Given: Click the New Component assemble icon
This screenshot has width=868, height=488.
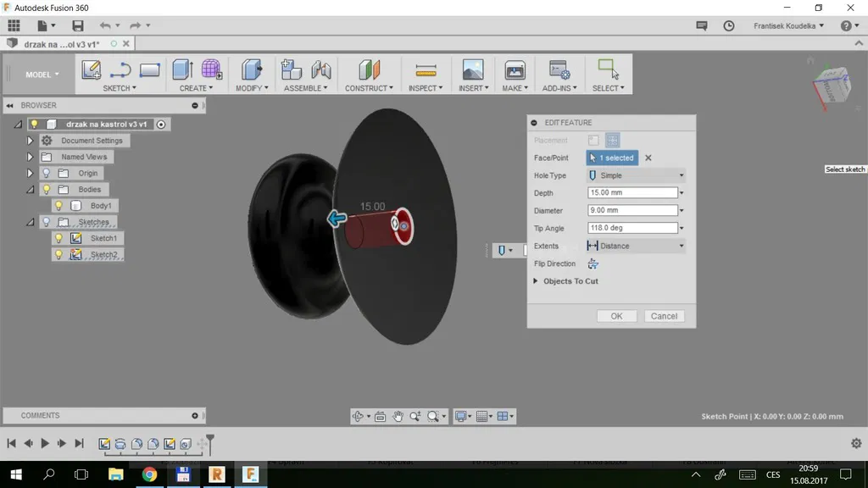Looking at the screenshot, I should click(292, 69).
